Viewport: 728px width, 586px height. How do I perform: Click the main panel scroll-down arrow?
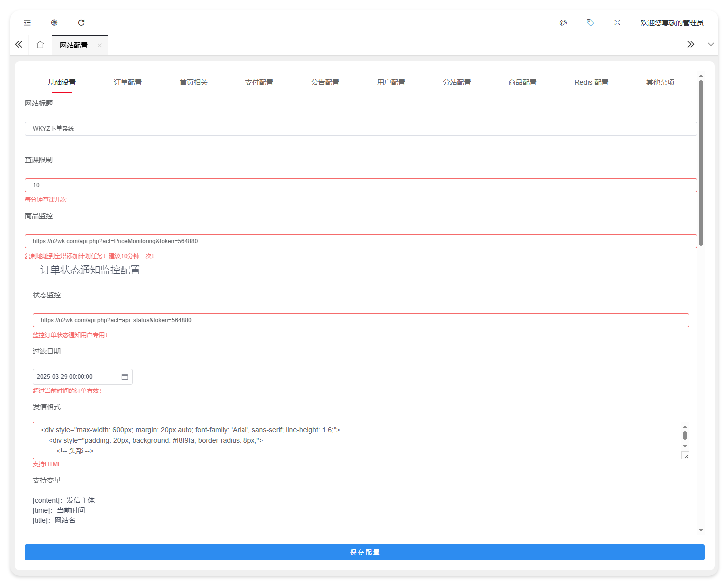tap(701, 530)
